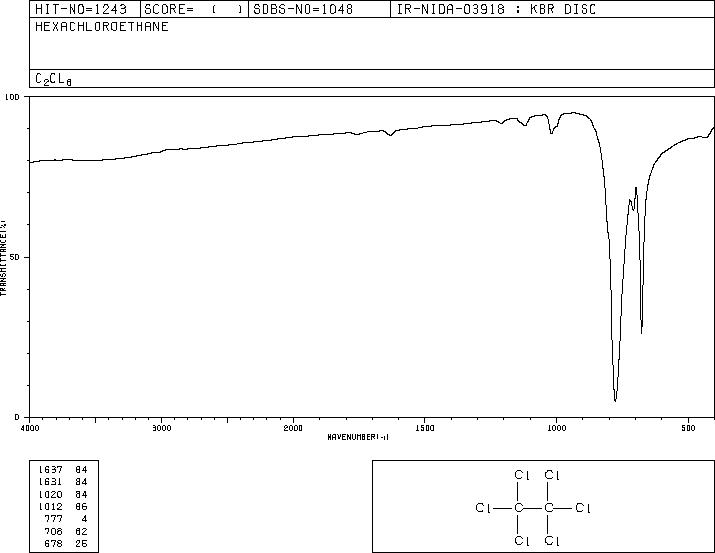Screen dimensions: 715x553
Task: Click the small absorption dip near 1020
Action: (x=551, y=133)
